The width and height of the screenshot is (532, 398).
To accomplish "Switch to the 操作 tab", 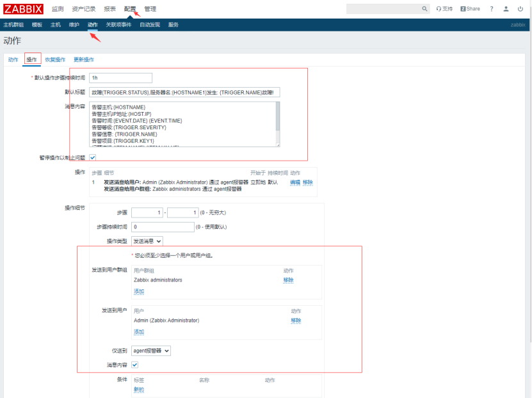I will pos(31,60).
